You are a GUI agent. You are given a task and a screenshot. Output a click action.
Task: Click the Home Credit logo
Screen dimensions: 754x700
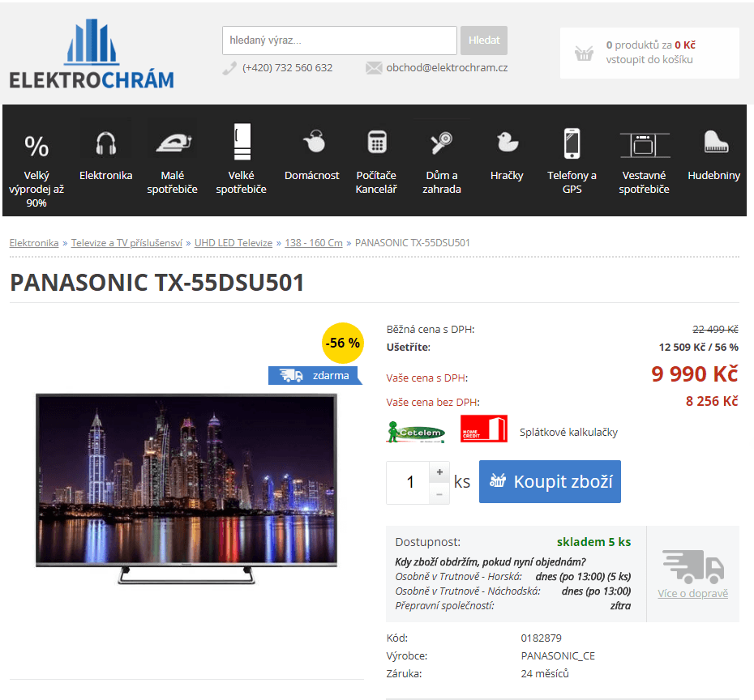point(484,429)
